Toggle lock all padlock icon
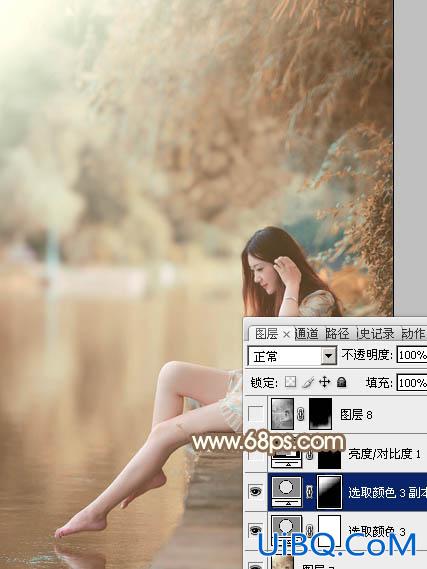 click(x=341, y=382)
